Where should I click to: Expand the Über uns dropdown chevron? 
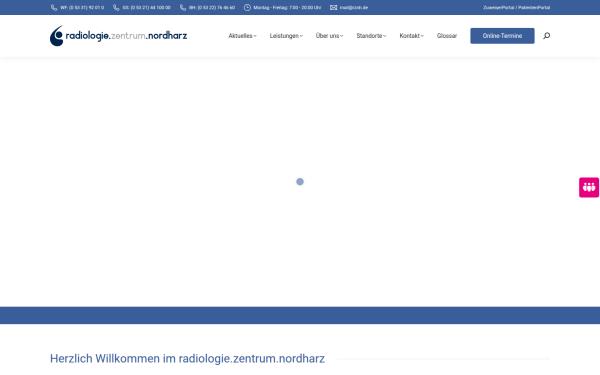341,36
